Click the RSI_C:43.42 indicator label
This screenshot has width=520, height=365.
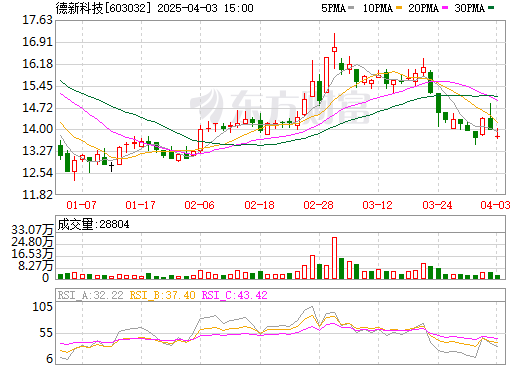tap(235, 295)
